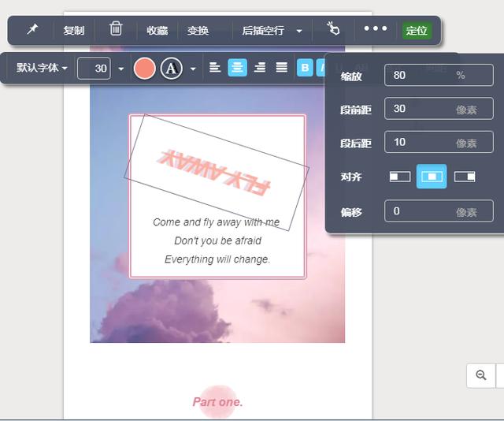
Task: Apply left text alignment
Action: [x=215, y=68]
